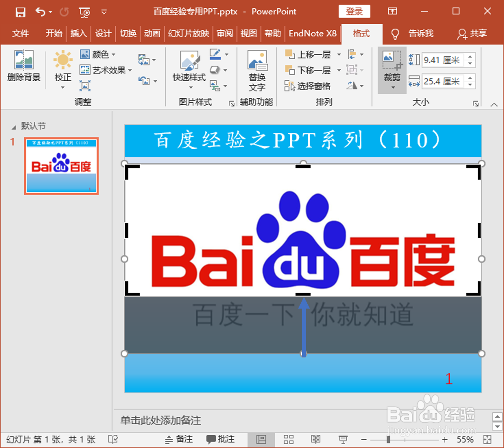This screenshot has width=504, height=448.
Task: Open the 选择窗格 selection pane
Action: pyautogui.click(x=308, y=86)
